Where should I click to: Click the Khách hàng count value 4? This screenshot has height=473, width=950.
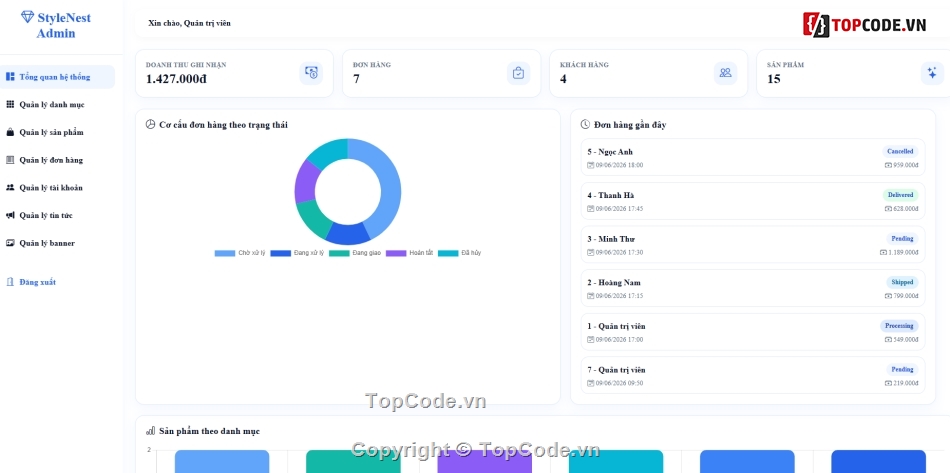pyautogui.click(x=563, y=79)
